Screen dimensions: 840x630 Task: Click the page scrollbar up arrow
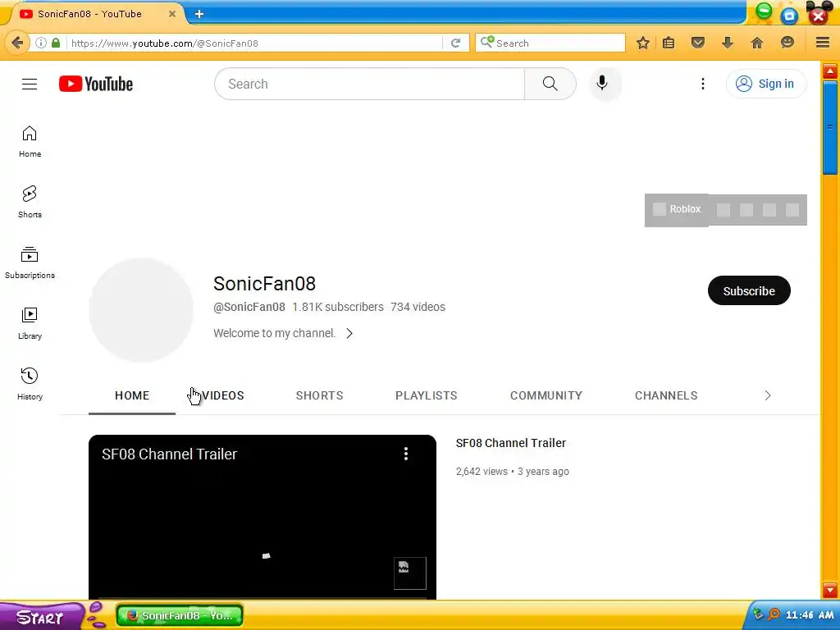(x=830, y=71)
